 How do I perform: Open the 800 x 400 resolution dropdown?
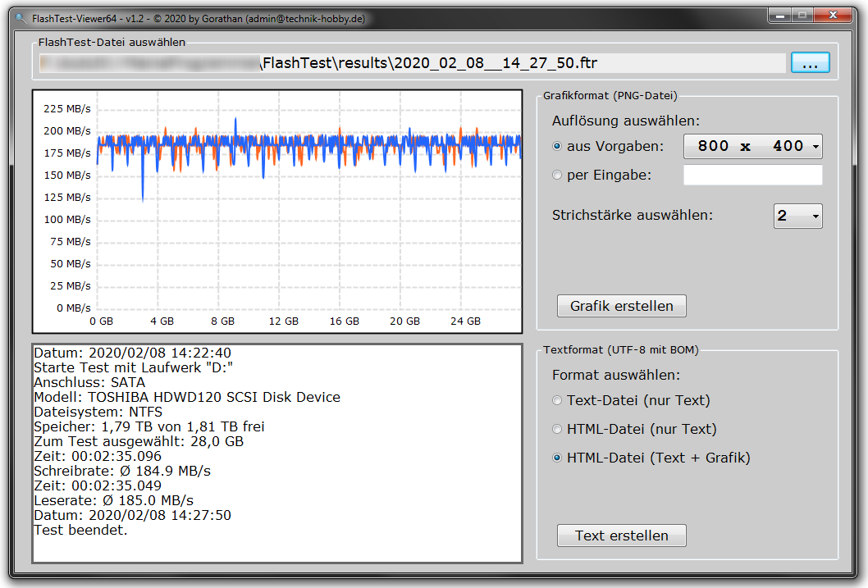pyautogui.click(x=752, y=146)
